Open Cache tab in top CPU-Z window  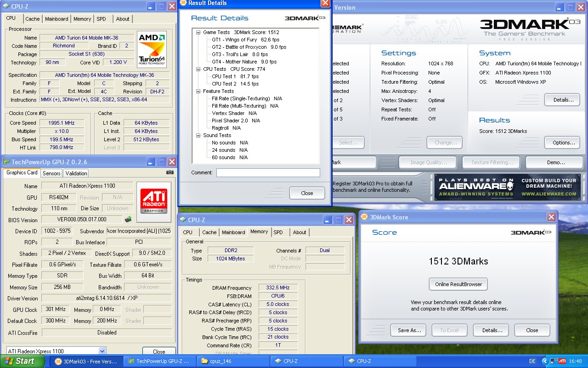coord(32,19)
